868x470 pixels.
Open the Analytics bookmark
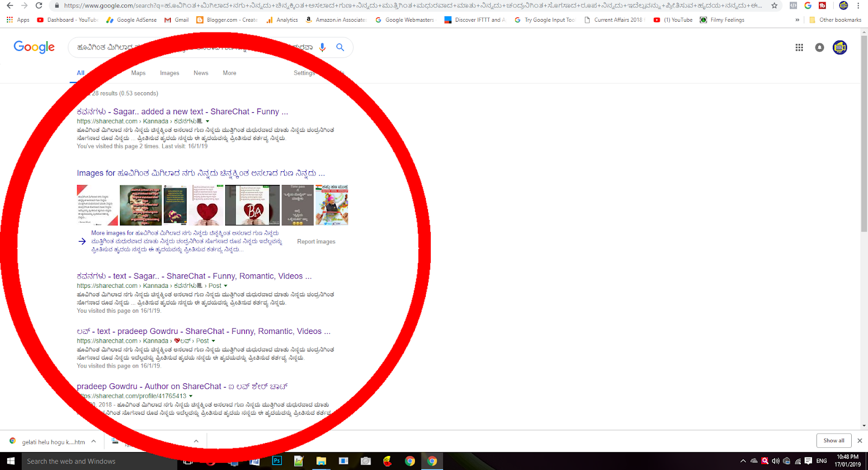(282, 20)
